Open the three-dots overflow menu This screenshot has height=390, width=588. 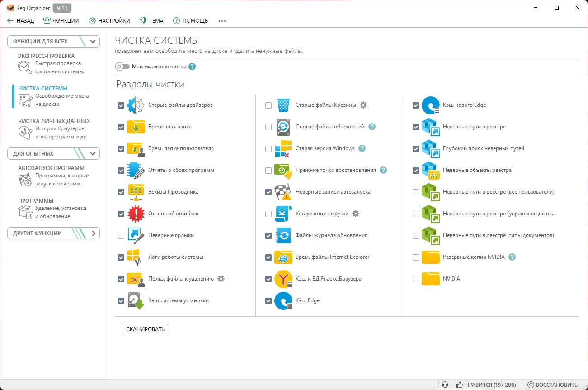222,20
